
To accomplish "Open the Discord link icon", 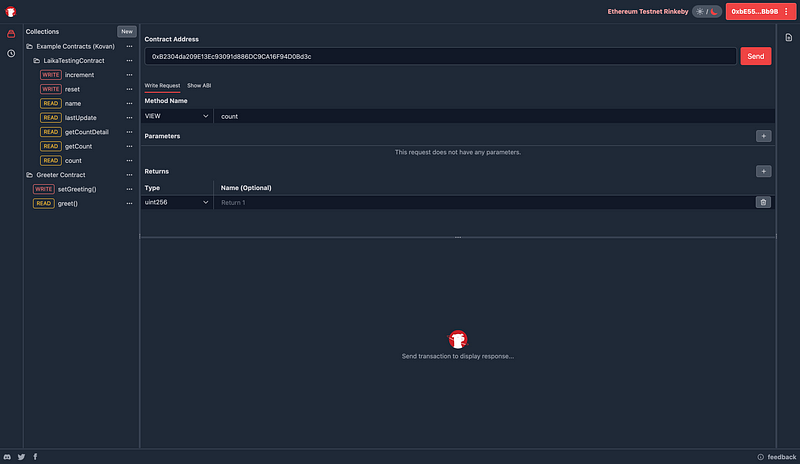I will (x=8, y=456).
